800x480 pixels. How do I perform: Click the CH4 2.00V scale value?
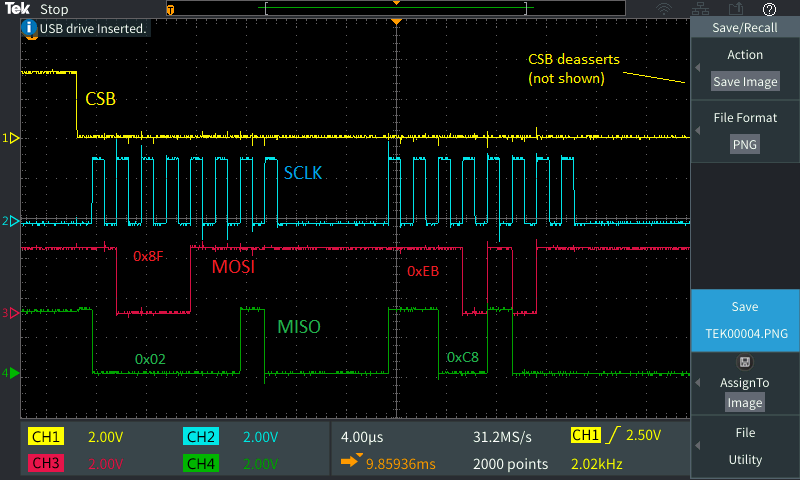(260, 464)
